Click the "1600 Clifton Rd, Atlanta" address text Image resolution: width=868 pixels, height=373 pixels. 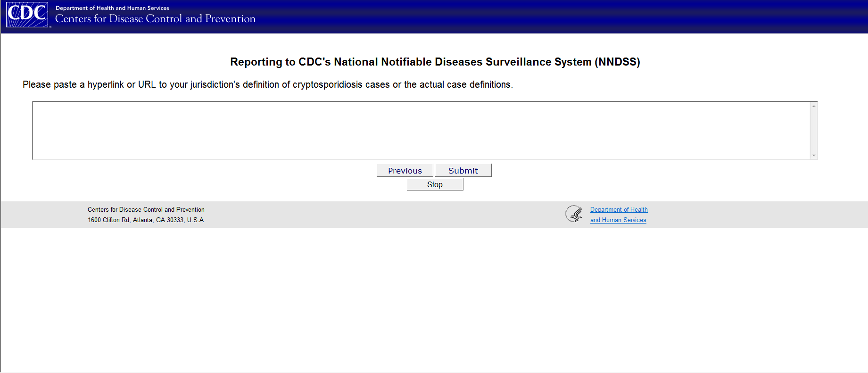point(146,220)
